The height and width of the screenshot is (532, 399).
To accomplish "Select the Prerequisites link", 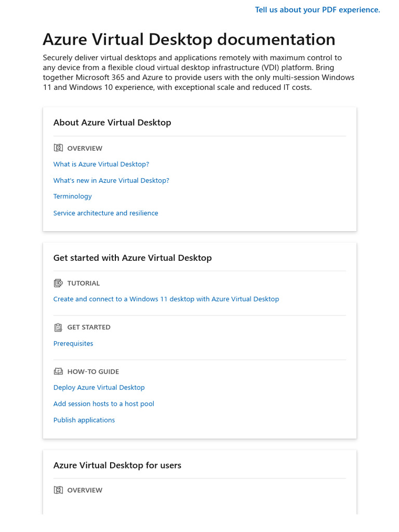I will [x=73, y=343].
